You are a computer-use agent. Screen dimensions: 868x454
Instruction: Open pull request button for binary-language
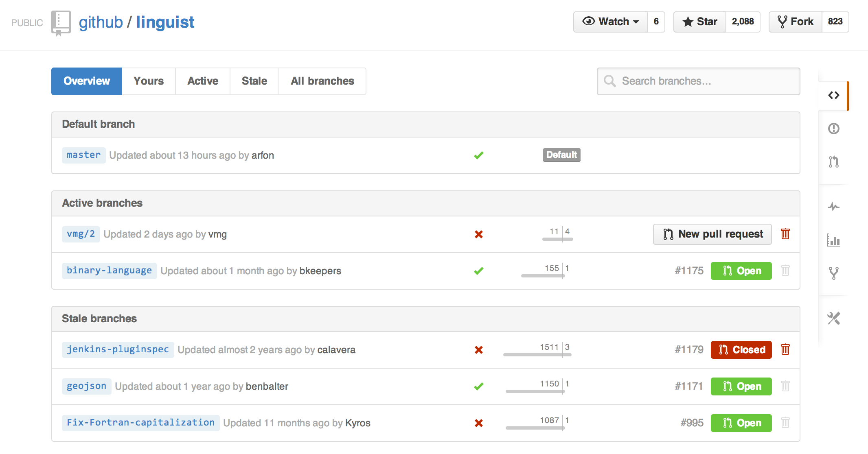point(741,271)
